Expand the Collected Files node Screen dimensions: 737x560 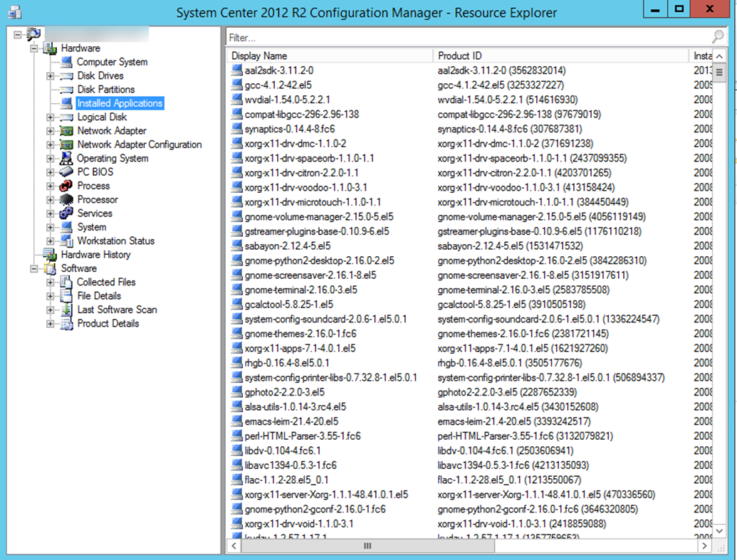click(51, 282)
